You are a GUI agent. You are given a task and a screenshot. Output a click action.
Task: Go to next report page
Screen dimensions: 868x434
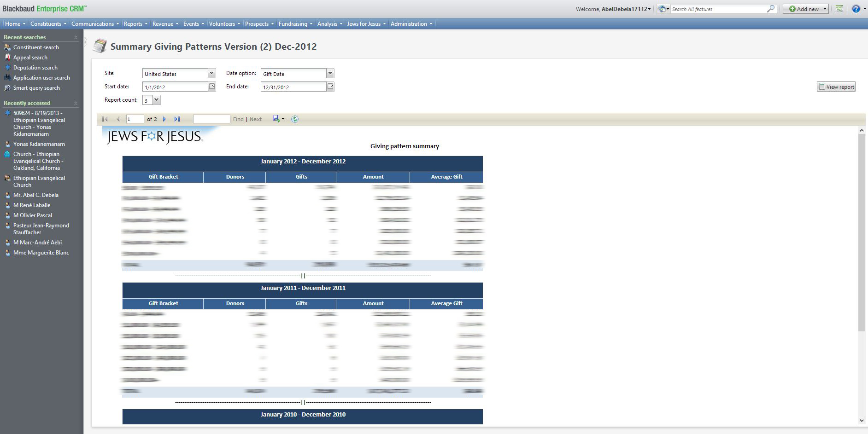click(164, 119)
